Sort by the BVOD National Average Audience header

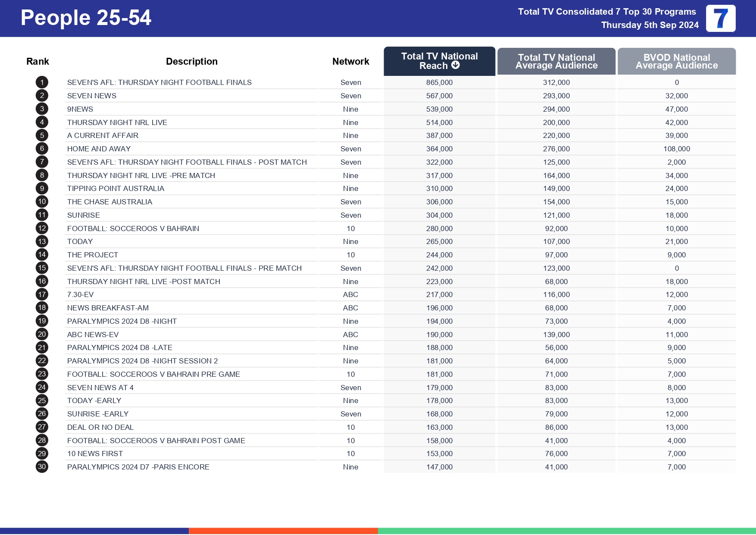pos(677,61)
